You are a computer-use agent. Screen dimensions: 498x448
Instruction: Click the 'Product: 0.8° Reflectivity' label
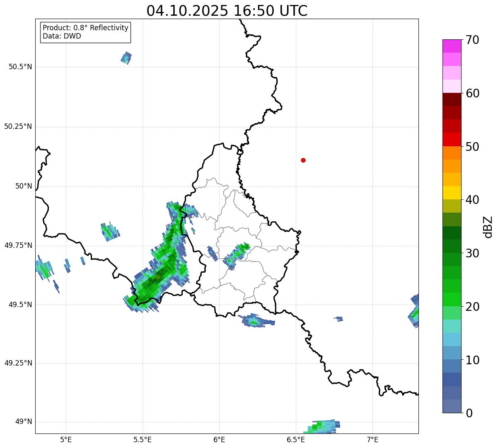click(86, 28)
